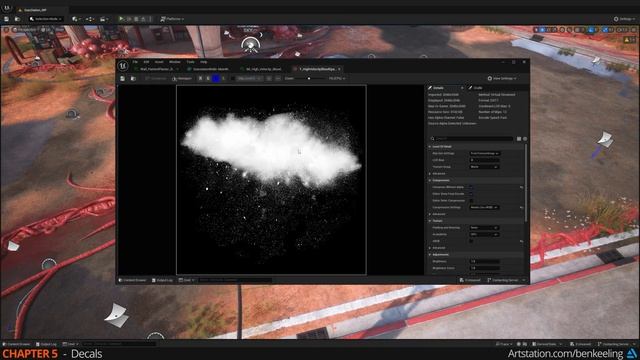640x360 pixels.
Task: Toggle the sRGB checkbox
Action: point(471,241)
